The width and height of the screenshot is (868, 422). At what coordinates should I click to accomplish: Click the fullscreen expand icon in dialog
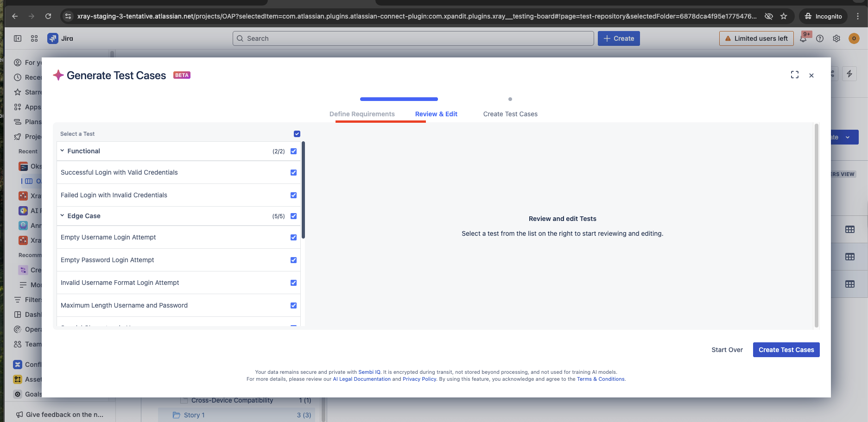click(x=794, y=75)
